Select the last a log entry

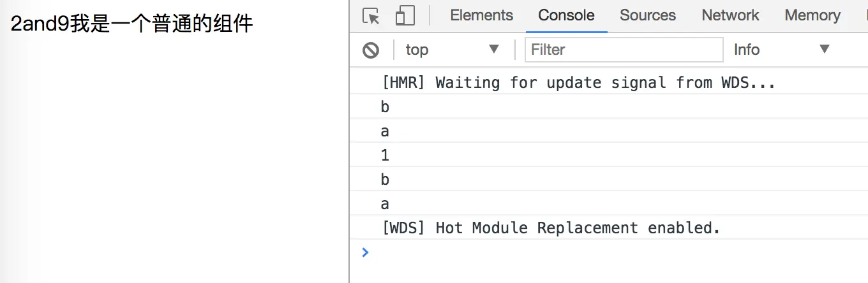point(385,204)
